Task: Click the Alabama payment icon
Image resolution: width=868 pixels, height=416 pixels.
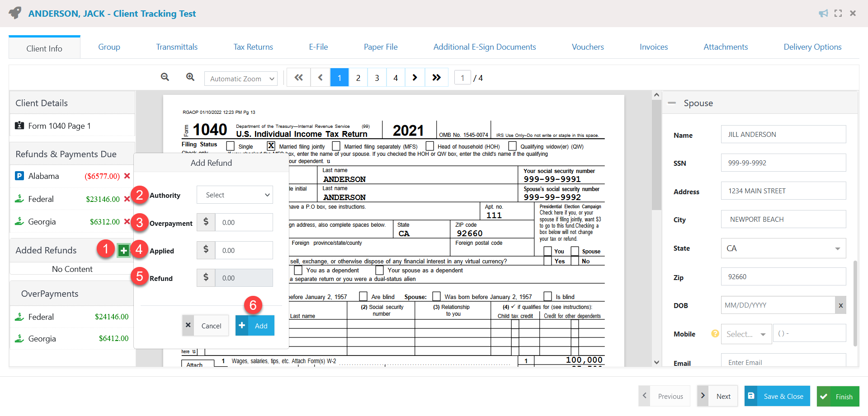Action: [x=19, y=176]
